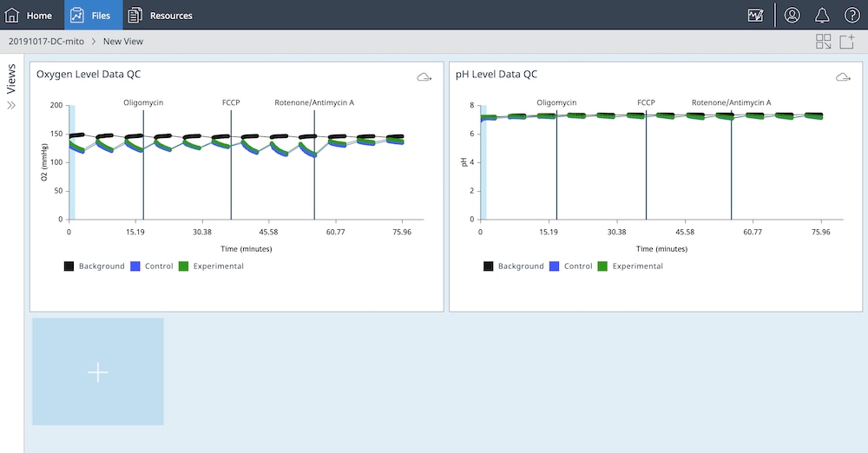Open the user account profile icon
The width and height of the screenshot is (868, 453).
pyautogui.click(x=792, y=15)
